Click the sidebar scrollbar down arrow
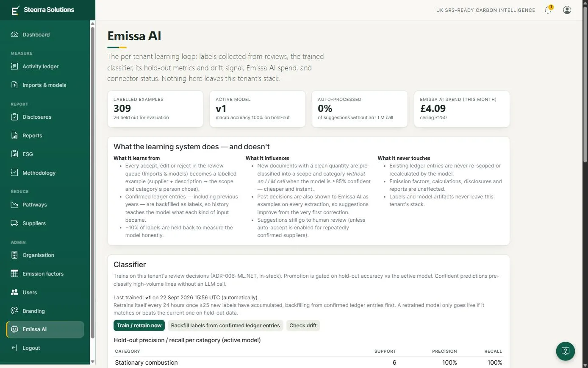 pos(92,362)
